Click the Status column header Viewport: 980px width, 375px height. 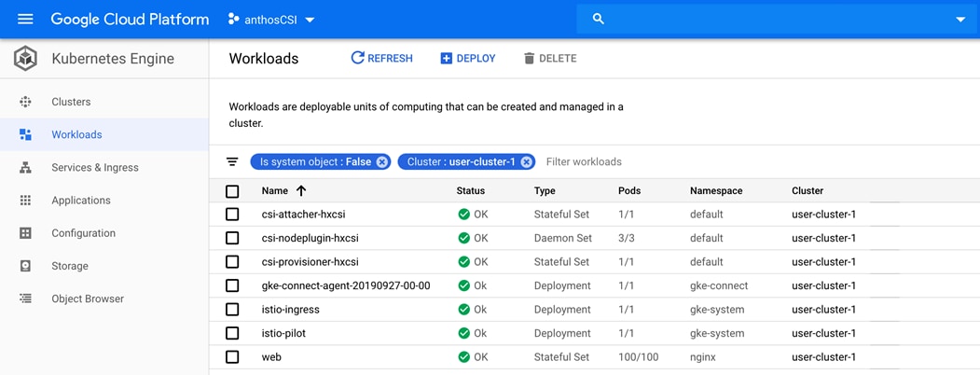coord(471,190)
